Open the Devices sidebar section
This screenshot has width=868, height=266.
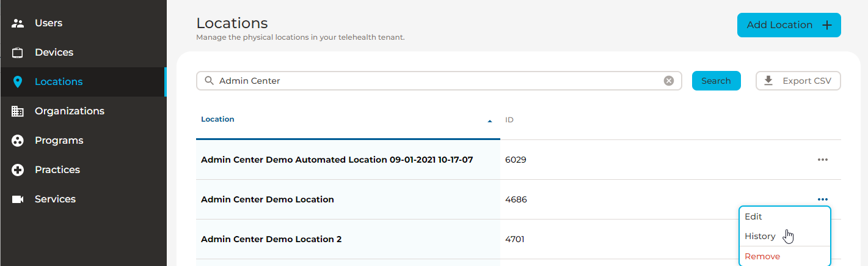(82, 53)
